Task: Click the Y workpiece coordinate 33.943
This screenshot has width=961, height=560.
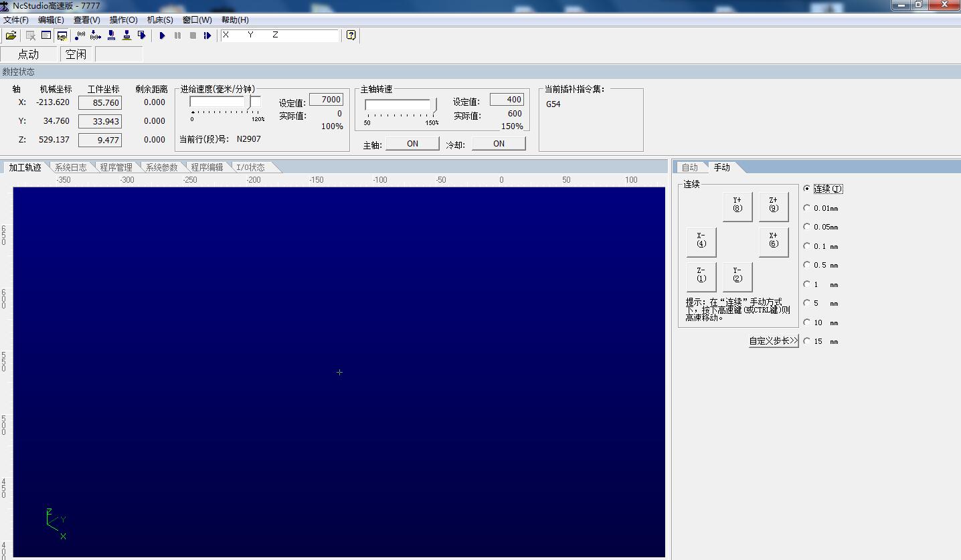Action: [100, 122]
